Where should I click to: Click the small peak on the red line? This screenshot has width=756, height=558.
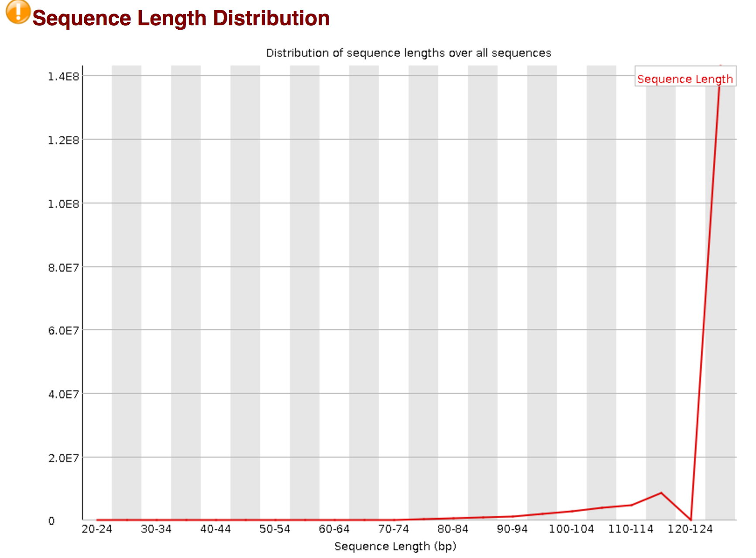(x=661, y=493)
